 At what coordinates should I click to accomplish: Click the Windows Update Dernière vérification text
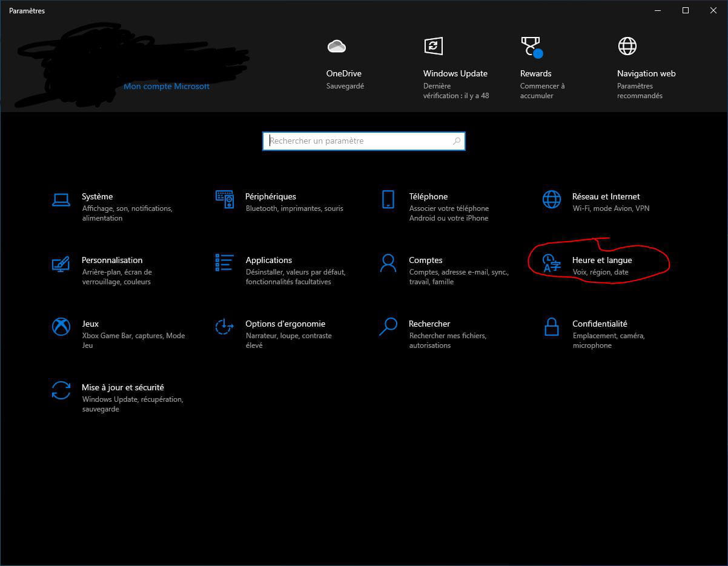point(456,91)
